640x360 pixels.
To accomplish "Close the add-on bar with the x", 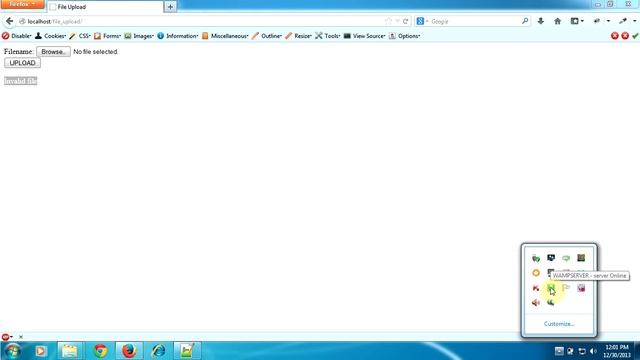I will point(21,337).
